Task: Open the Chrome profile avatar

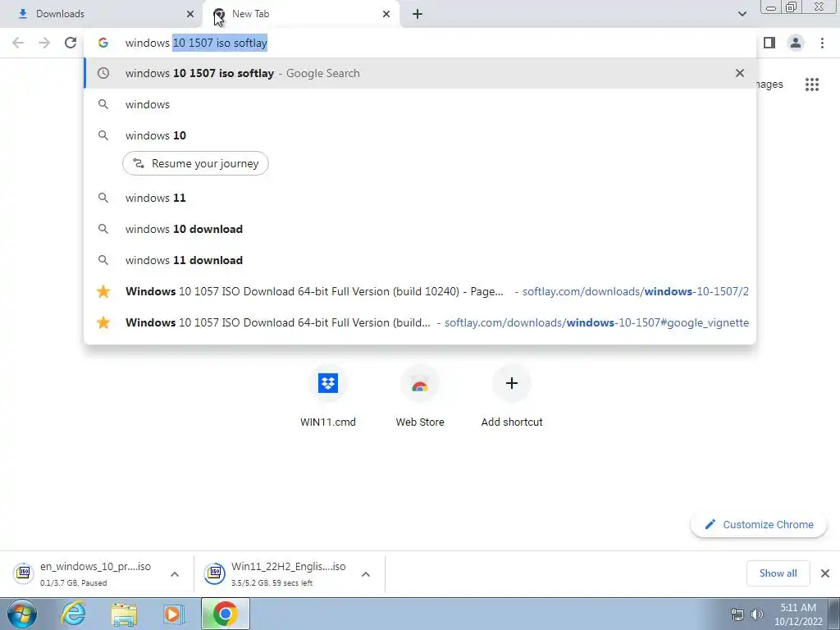Action: coord(796,43)
